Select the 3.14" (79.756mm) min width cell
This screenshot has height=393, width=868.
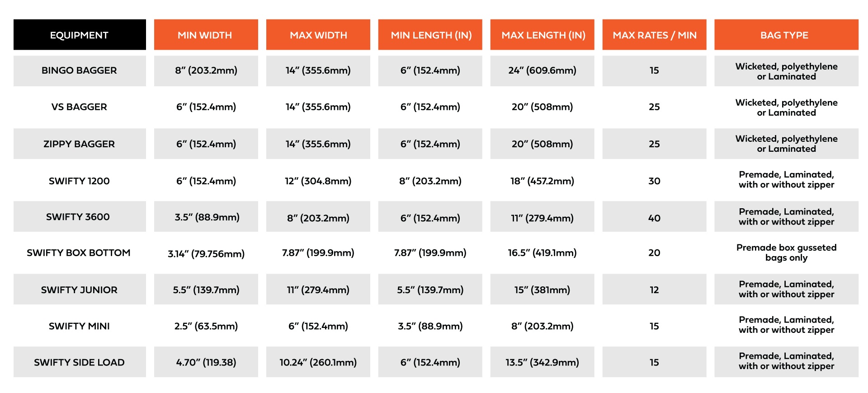coord(206,254)
